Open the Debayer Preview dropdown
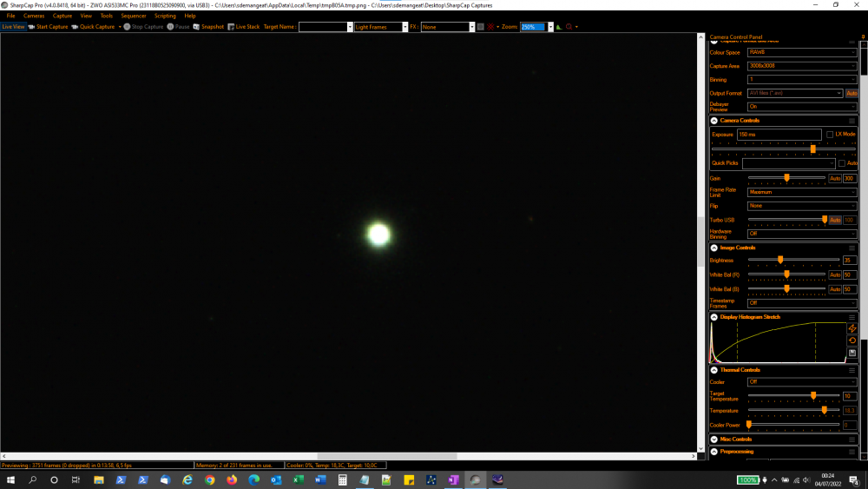Image resolution: width=868 pixels, height=489 pixels. pyautogui.click(x=801, y=106)
